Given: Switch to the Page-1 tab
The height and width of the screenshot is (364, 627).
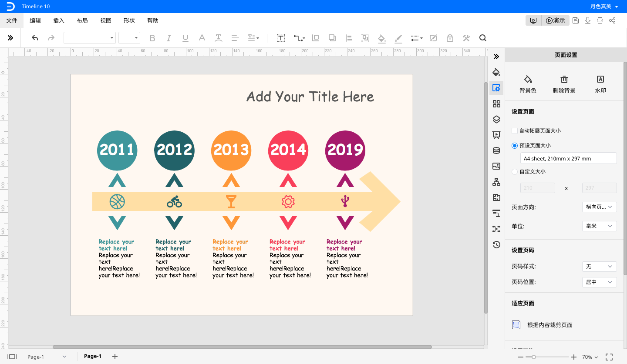Looking at the screenshot, I should coord(93,356).
